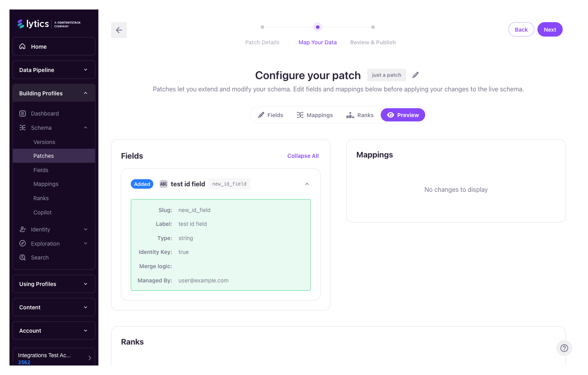Screen dimensions: 588x375
Task: Select the Home icon in the sidebar
Action: (23, 46)
